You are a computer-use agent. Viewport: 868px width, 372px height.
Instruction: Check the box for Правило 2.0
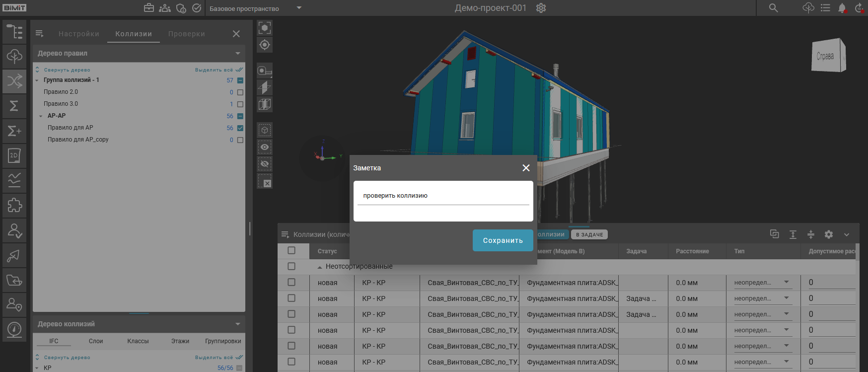tap(240, 92)
